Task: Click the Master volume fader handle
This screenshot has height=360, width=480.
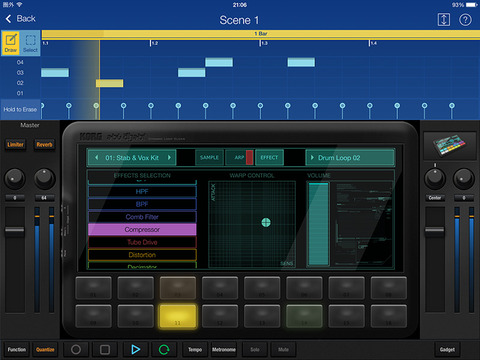Action: (x=14, y=230)
